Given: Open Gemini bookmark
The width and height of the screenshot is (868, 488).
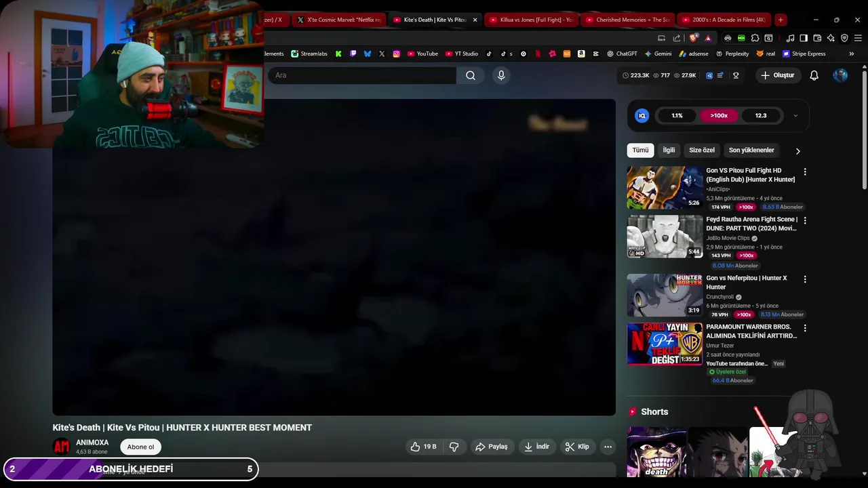Looking at the screenshot, I should coord(658,54).
